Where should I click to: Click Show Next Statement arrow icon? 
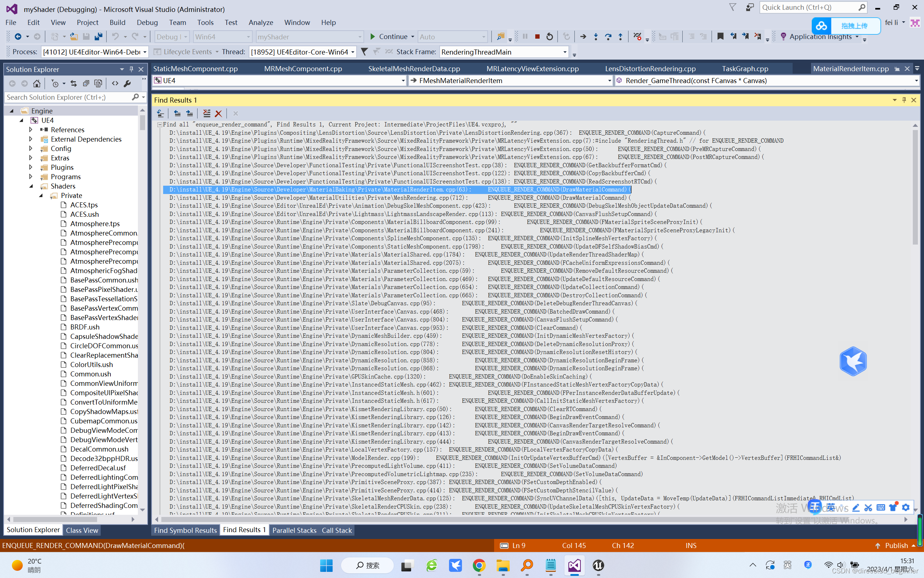click(583, 37)
